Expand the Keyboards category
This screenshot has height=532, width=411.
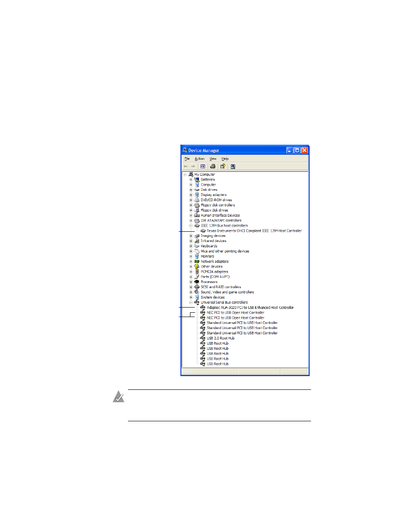[191, 246]
